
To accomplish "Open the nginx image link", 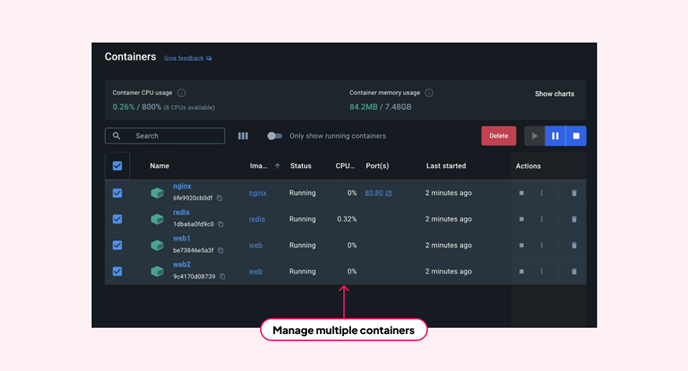I will click(258, 193).
